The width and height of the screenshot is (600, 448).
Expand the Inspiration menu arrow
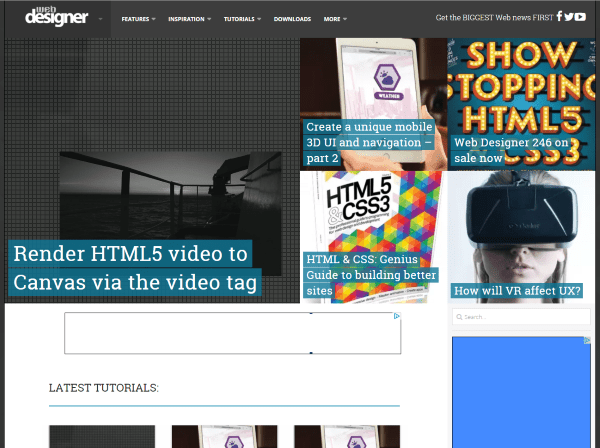click(209, 19)
